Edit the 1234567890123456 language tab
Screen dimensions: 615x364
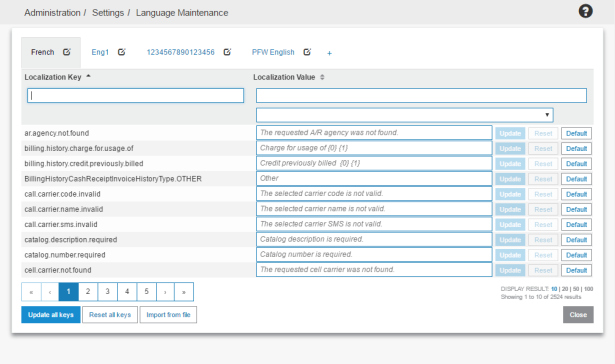(x=227, y=52)
